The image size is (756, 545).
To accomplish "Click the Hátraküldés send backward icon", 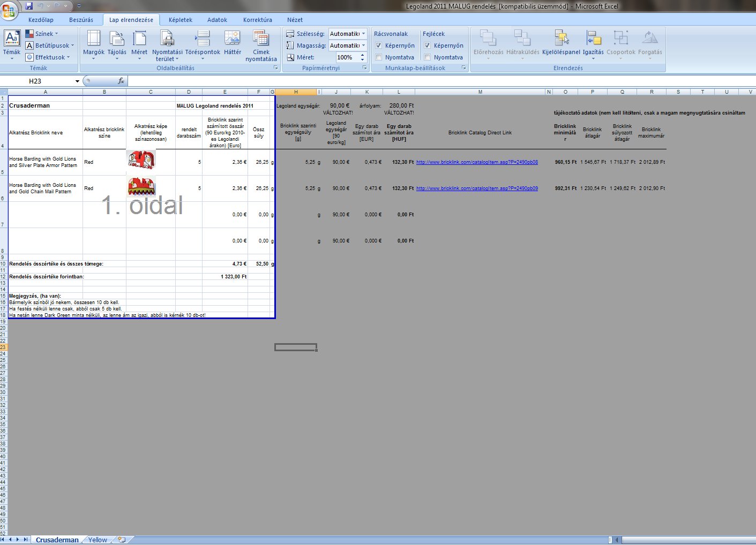I will click(522, 37).
